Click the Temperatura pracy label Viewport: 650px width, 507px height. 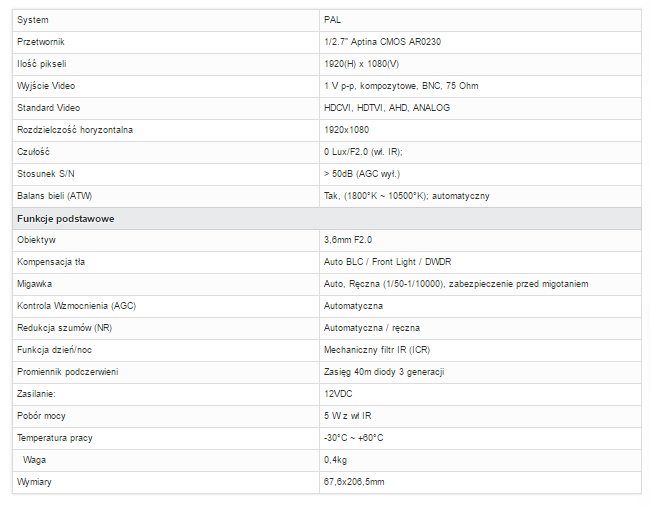coord(55,438)
